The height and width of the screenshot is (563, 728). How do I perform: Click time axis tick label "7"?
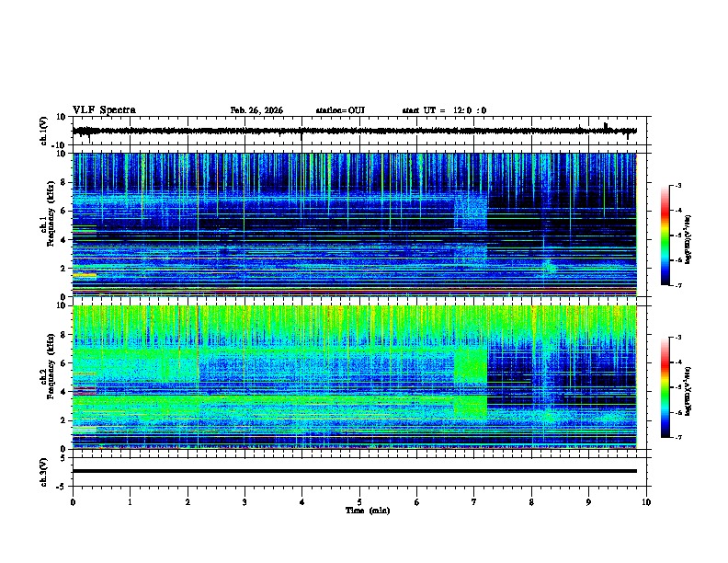click(x=474, y=502)
